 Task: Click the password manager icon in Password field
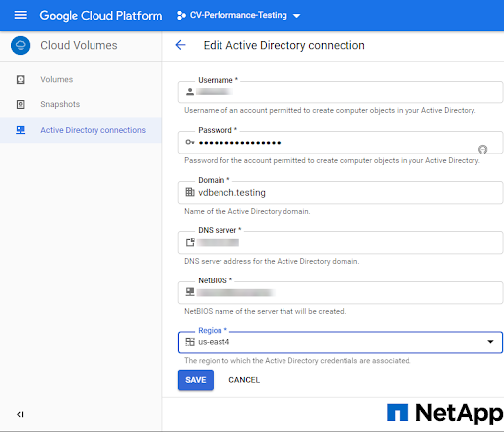(x=482, y=149)
